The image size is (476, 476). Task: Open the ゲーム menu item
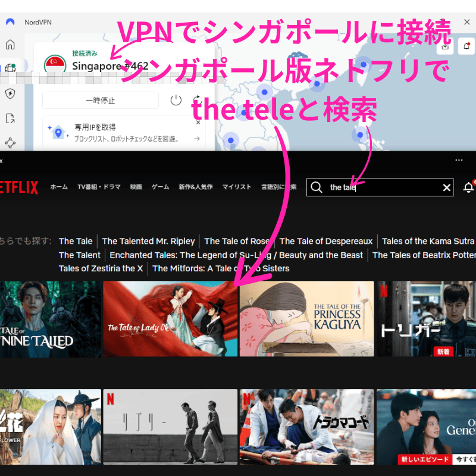tap(160, 187)
